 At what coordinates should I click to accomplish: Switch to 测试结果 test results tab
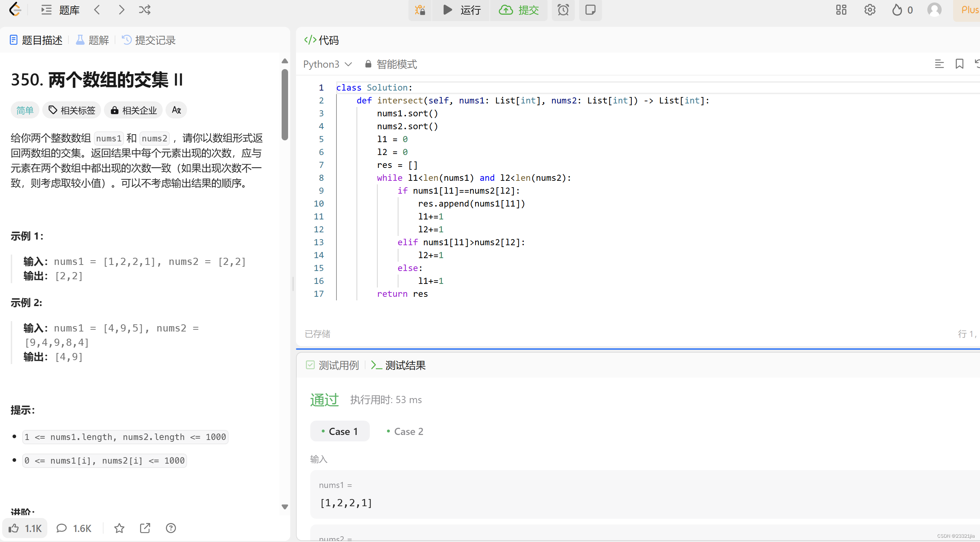pos(398,365)
